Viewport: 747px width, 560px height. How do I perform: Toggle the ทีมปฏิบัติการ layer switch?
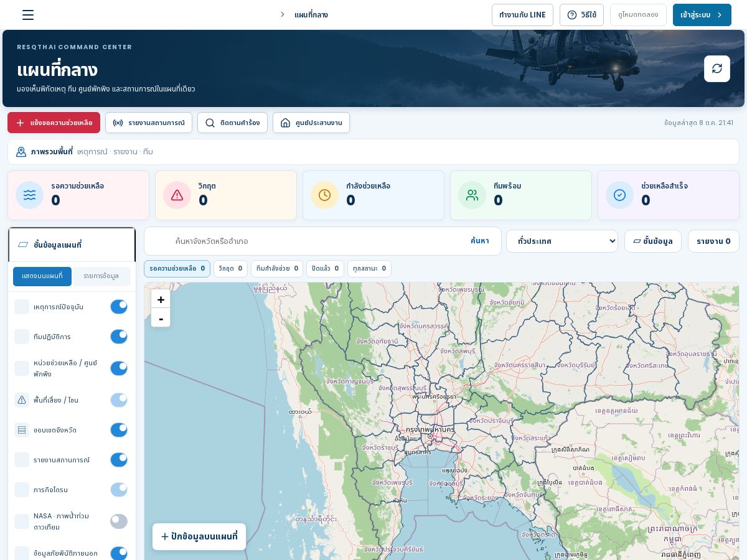click(x=119, y=337)
